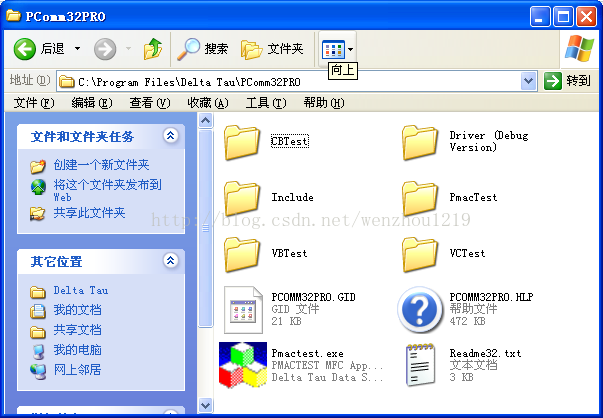Viewport: 603px width, 418px height.
Task: Go to Delta Tau in other places
Action: (81, 290)
